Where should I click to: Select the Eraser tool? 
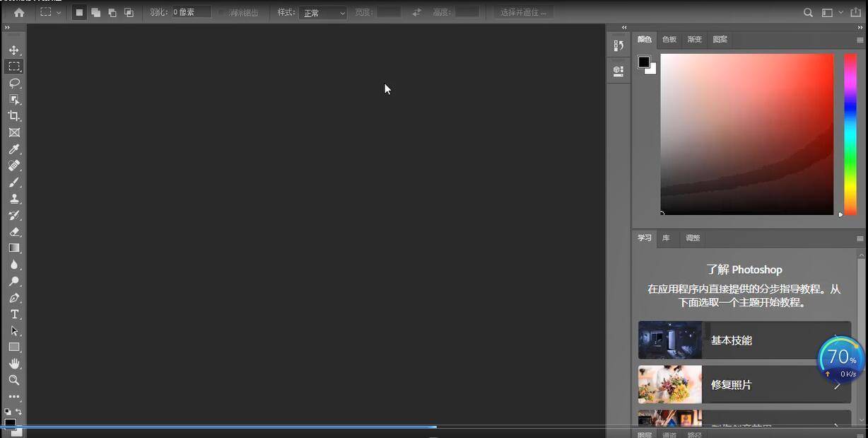tap(14, 231)
